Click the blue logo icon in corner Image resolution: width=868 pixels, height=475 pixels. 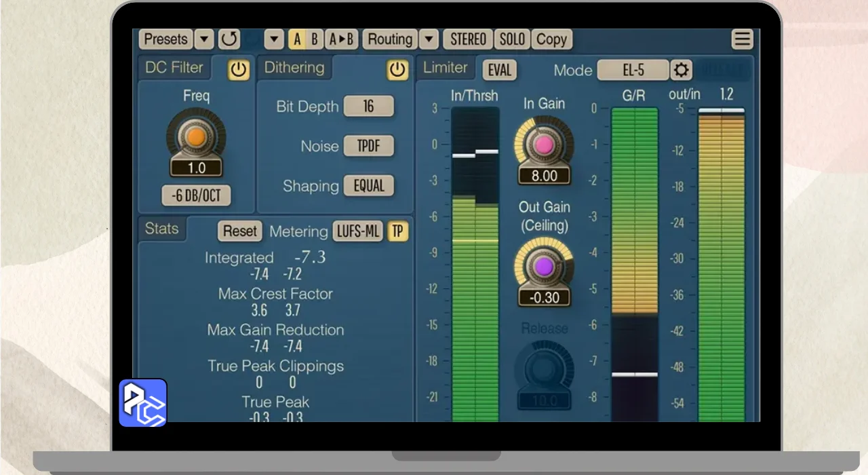tap(143, 403)
